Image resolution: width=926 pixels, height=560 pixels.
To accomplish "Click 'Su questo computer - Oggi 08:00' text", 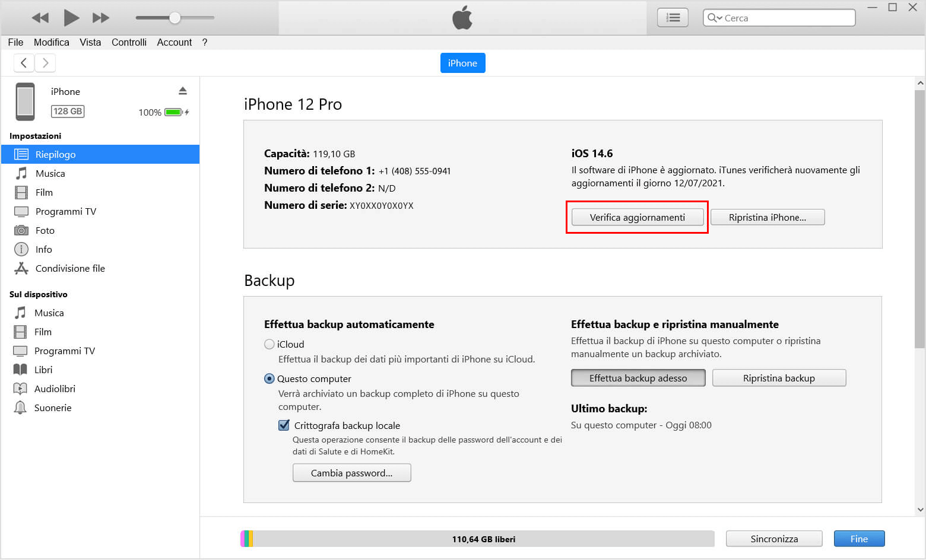I will click(x=641, y=425).
